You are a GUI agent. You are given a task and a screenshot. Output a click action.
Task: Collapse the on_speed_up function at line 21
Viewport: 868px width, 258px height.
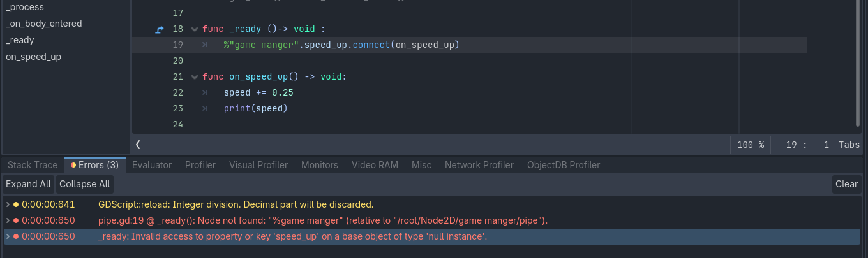[x=195, y=77]
